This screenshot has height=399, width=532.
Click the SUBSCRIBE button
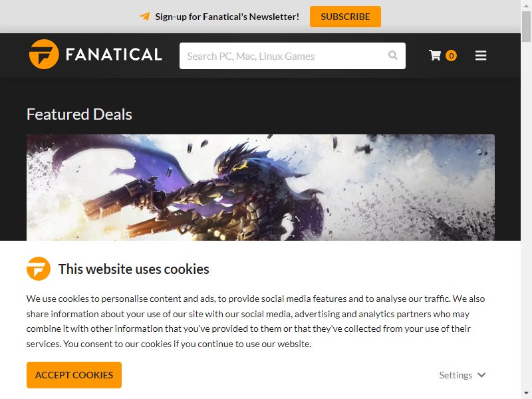click(345, 17)
